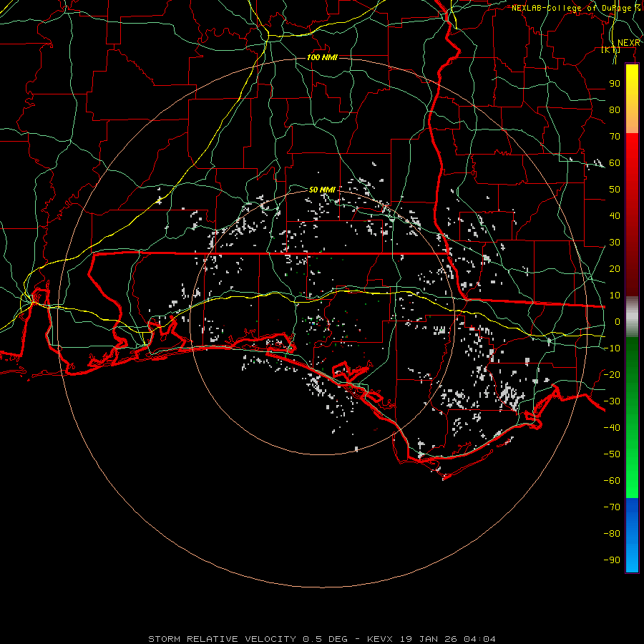Select the positive 20 scale label
This screenshot has height=644, width=644.
[615, 269]
